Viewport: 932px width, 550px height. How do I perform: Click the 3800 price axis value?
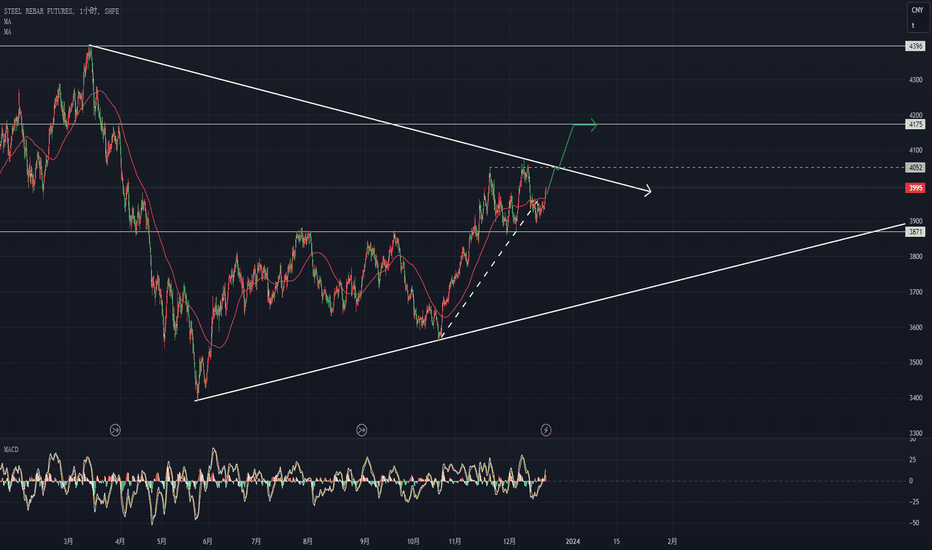click(x=915, y=256)
